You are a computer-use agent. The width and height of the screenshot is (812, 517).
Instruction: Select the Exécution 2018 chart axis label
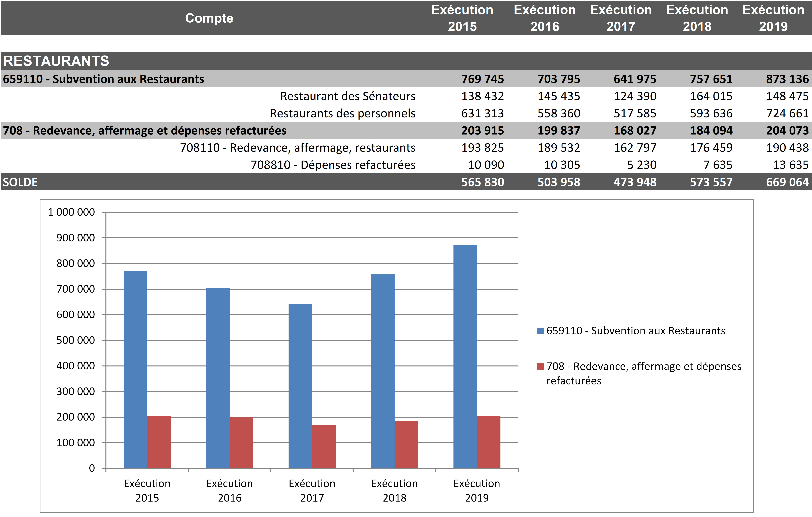(394, 490)
